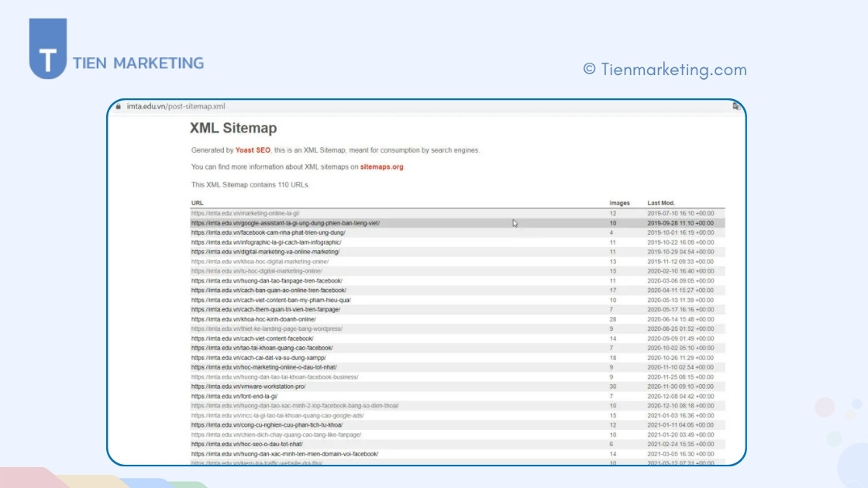This screenshot has height=488, width=868.
Task: Open the facebook-cam-nha-phat-trien-ung-dung link
Action: pyautogui.click(x=268, y=232)
